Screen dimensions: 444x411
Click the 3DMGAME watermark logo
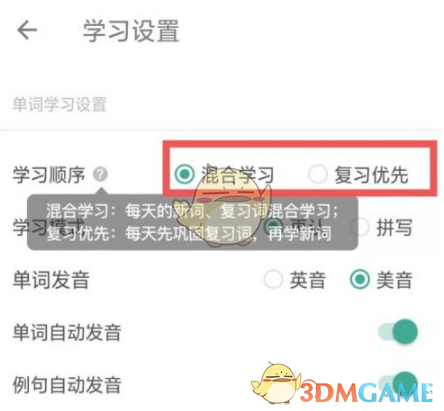click(366, 392)
